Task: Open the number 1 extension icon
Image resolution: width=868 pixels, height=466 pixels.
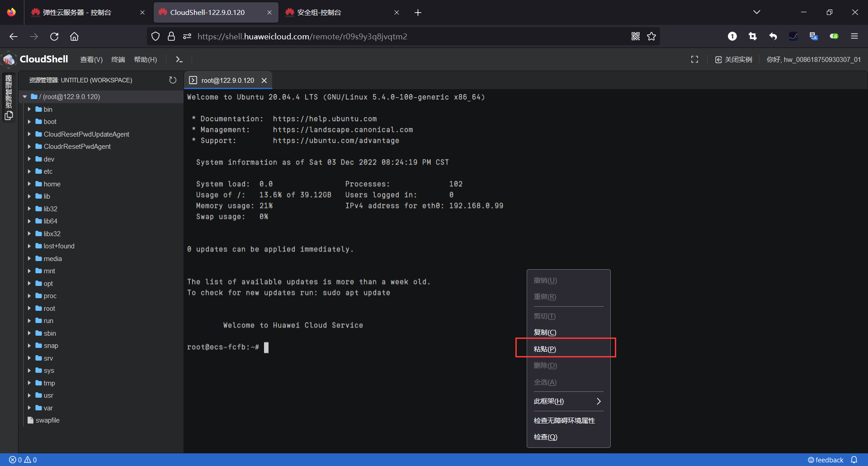Action: pos(732,37)
